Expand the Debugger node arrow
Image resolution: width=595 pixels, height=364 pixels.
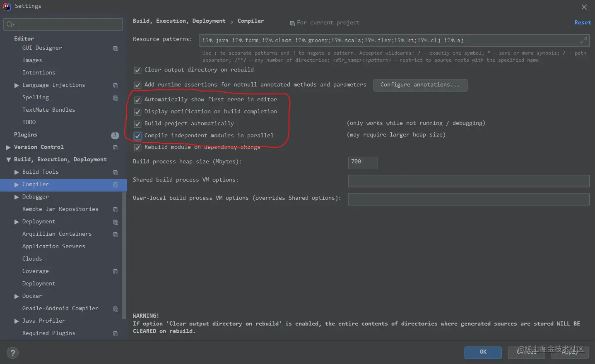(x=17, y=197)
